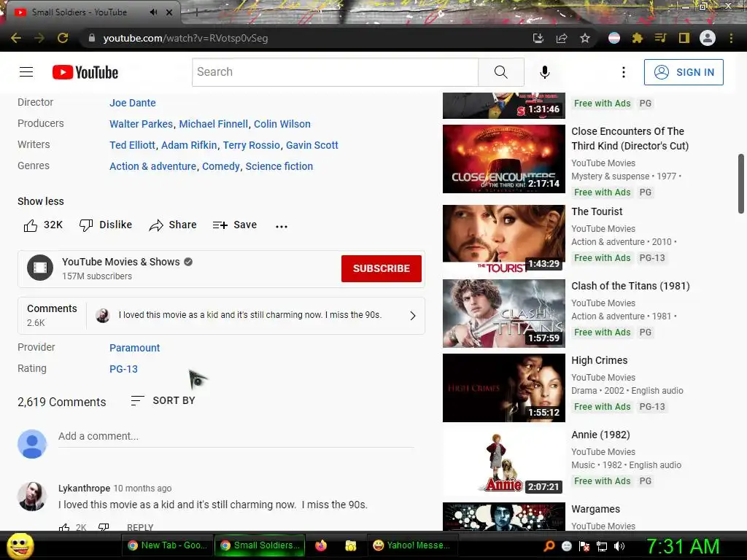Open producer Walter Parkes link
The height and width of the screenshot is (560, 747).
[x=141, y=124]
